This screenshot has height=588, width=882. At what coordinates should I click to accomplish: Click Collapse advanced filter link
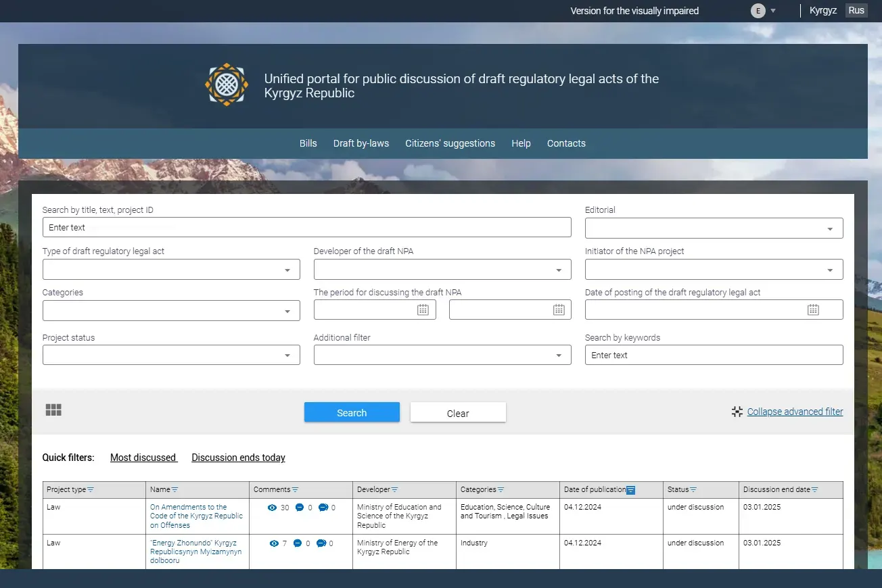tap(795, 412)
